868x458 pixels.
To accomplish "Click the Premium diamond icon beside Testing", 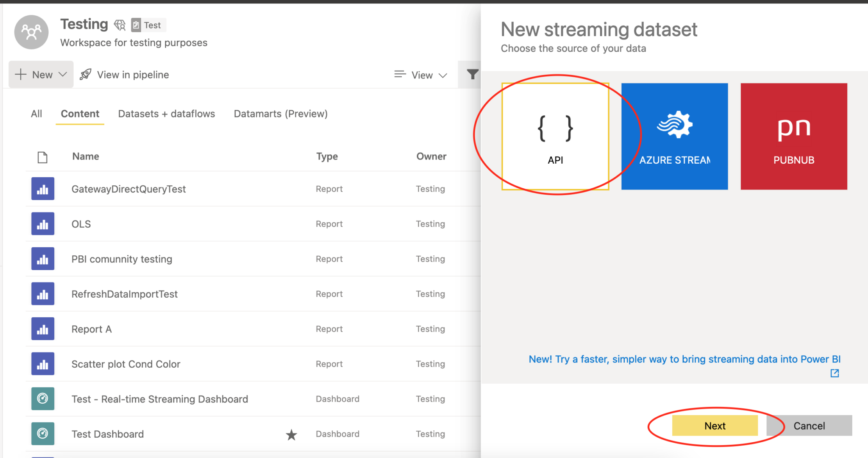I will pyautogui.click(x=120, y=25).
